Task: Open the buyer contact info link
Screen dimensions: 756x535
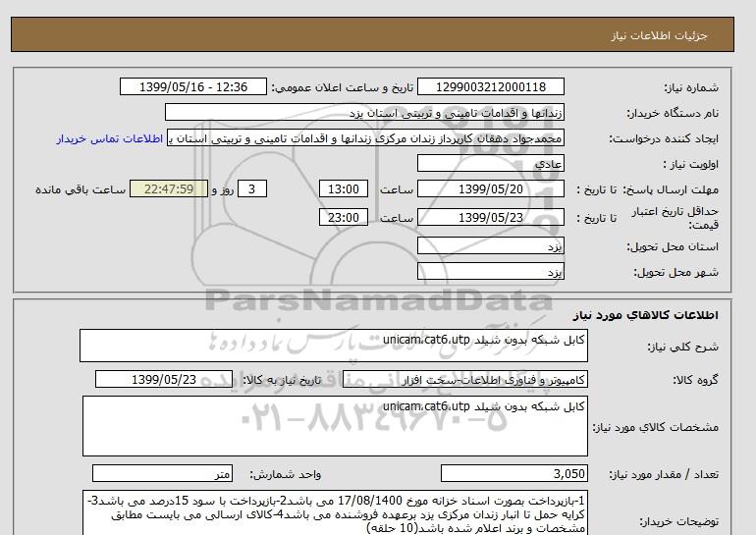Action: (109, 138)
